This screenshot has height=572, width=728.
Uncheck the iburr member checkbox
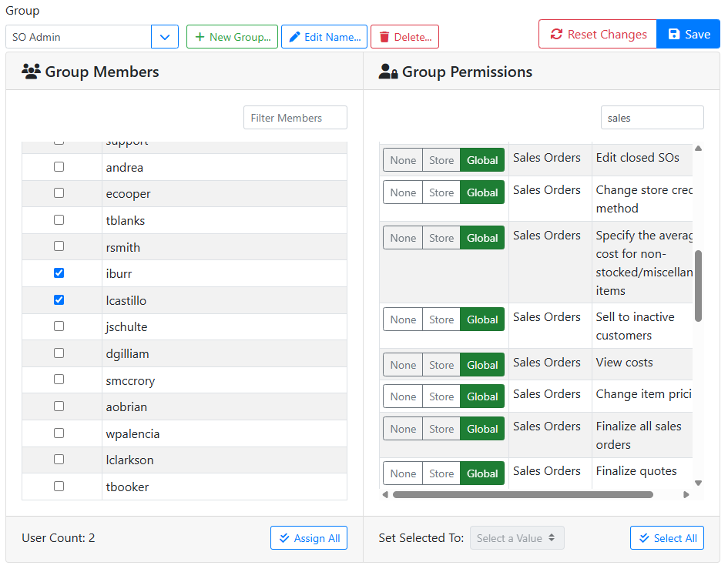[x=59, y=273]
